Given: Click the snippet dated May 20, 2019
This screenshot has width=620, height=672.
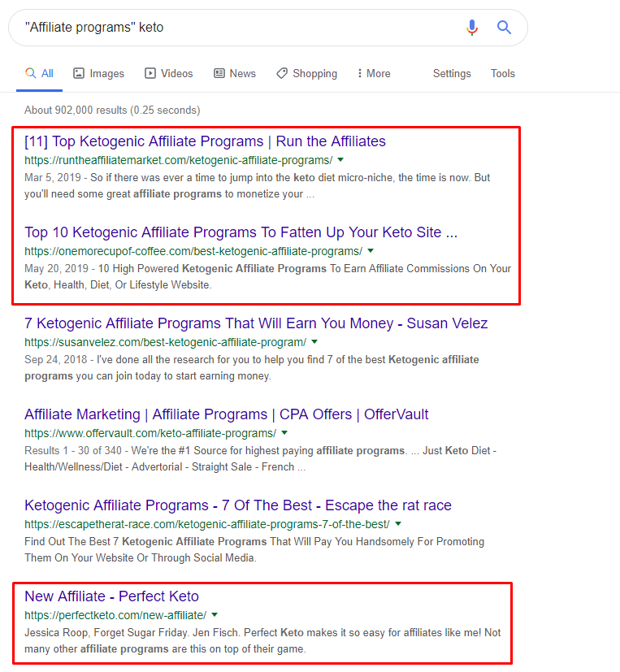Looking at the screenshot, I should (x=268, y=277).
